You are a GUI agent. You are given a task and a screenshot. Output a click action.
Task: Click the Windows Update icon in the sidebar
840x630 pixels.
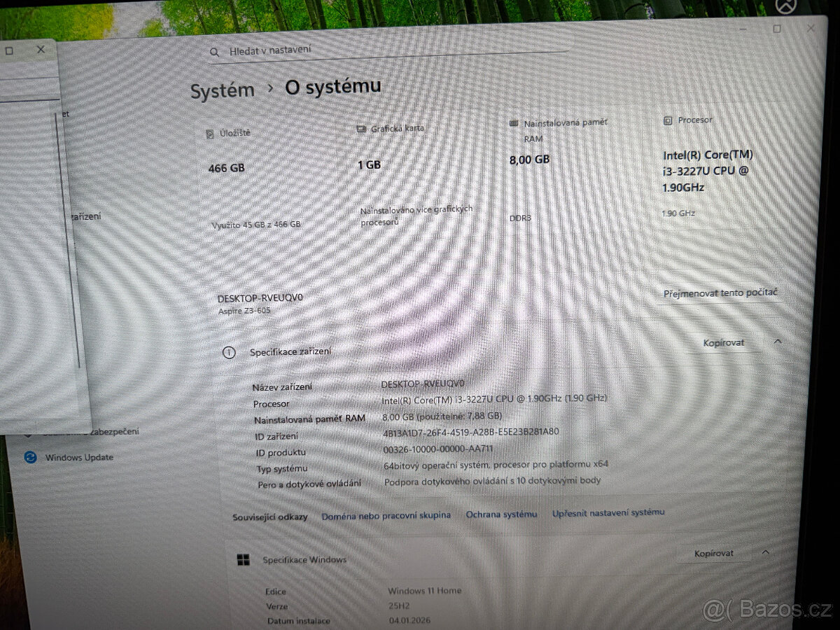pyautogui.click(x=30, y=457)
